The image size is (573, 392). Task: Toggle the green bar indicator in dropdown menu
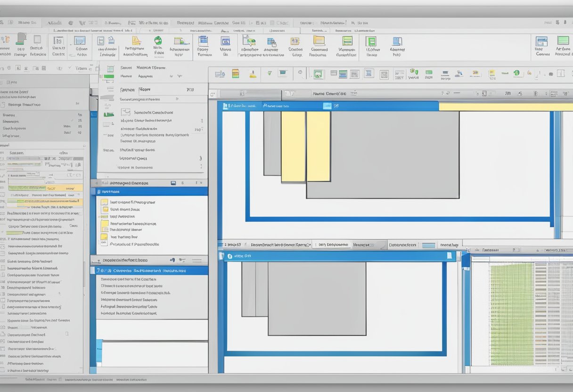click(109, 76)
